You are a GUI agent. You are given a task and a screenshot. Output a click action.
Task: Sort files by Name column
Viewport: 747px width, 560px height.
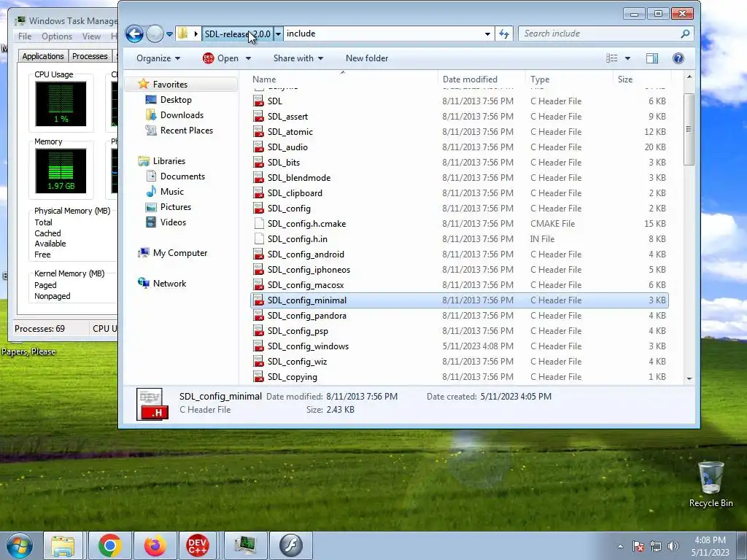[343, 79]
